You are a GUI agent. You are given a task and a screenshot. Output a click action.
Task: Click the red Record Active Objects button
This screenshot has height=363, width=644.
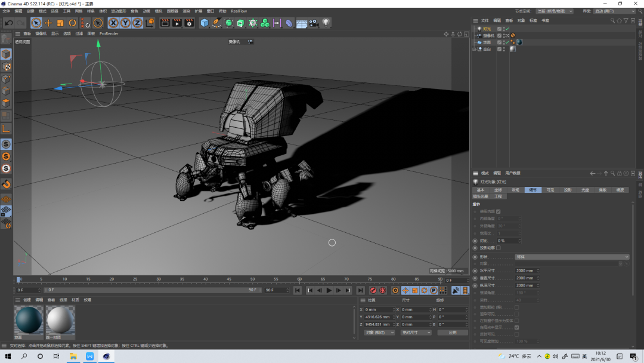(373, 291)
